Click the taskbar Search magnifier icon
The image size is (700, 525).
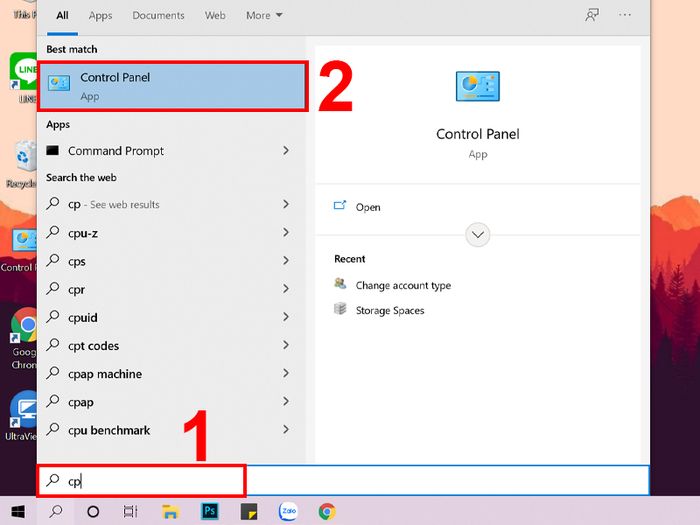click(56, 511)
